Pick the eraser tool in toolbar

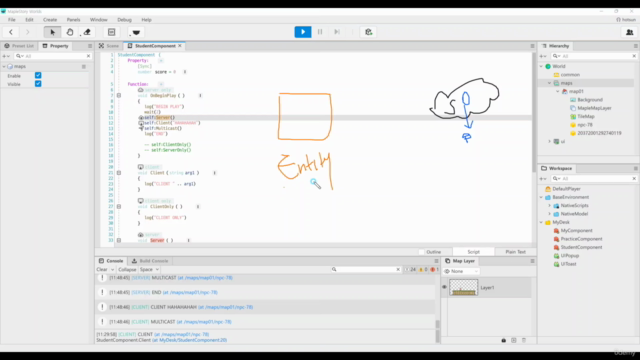(x=87, y=32)
